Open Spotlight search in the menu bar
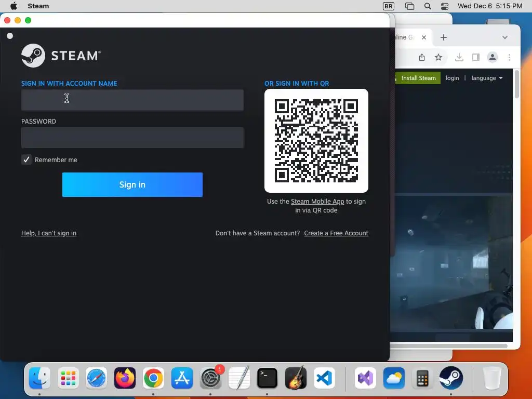Viewport: 532px width, 399px height. [428, 6]
